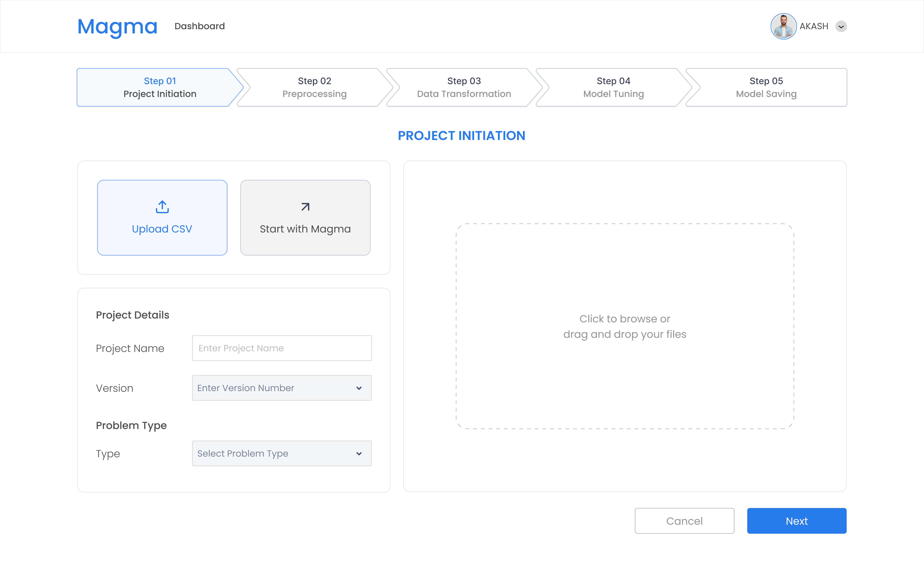Viewport: 924px width, 578px height.
Task: Click the AKASH user avatar
Action: (783, 26)
